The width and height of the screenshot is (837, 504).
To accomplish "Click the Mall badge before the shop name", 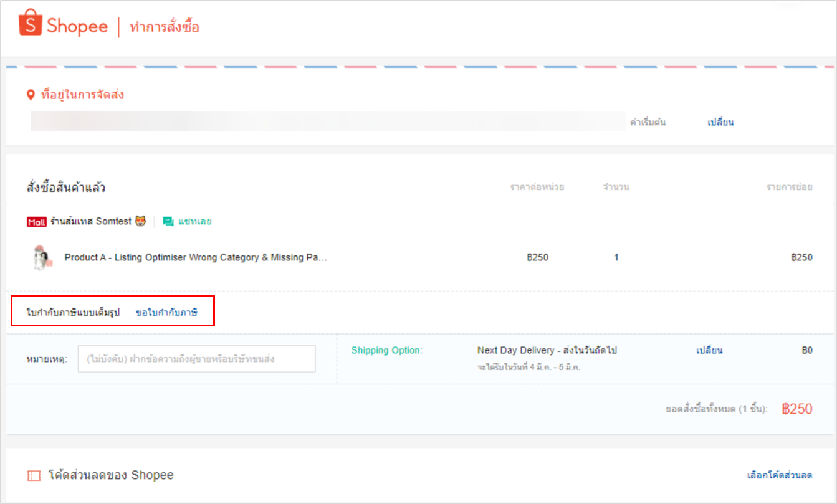I will [36, 221].
